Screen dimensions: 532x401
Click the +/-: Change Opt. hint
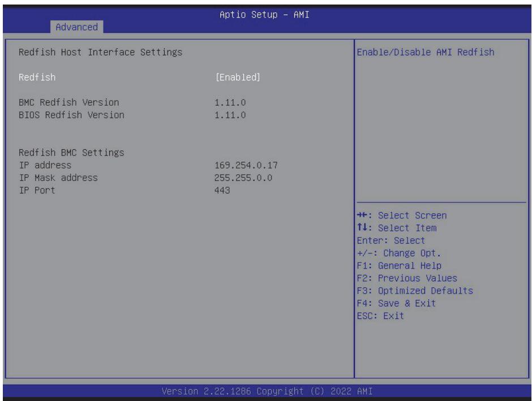(399, 253)
